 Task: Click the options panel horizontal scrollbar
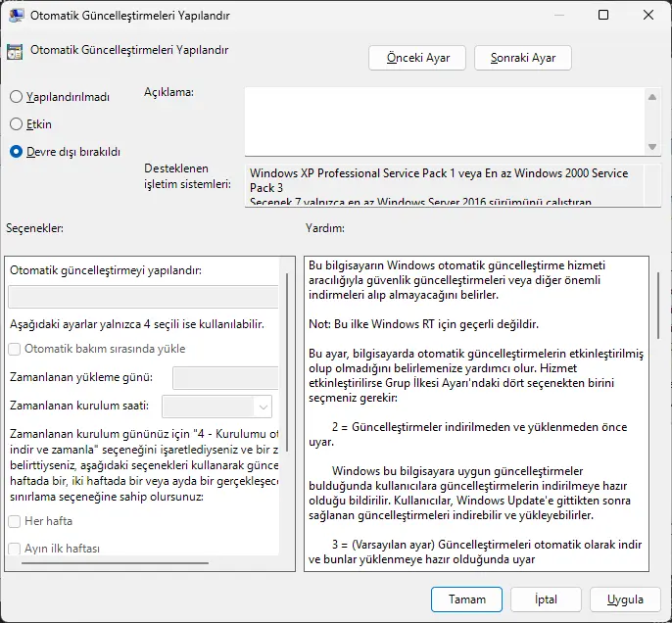(x=115, y=562)
